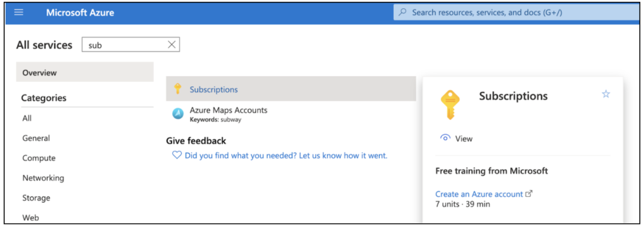Image resolution: width=644 pixels, height=227 pixels.
Task: Click the external-link icon after 'Create an Azure account'
Action: click(529, 193)
